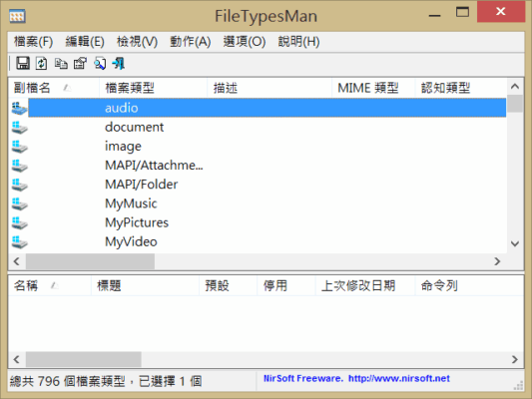This screenshot has height=399, width=532.
Task: Sort lower pane by 名稱 column
Action: [x=50, y=285]
